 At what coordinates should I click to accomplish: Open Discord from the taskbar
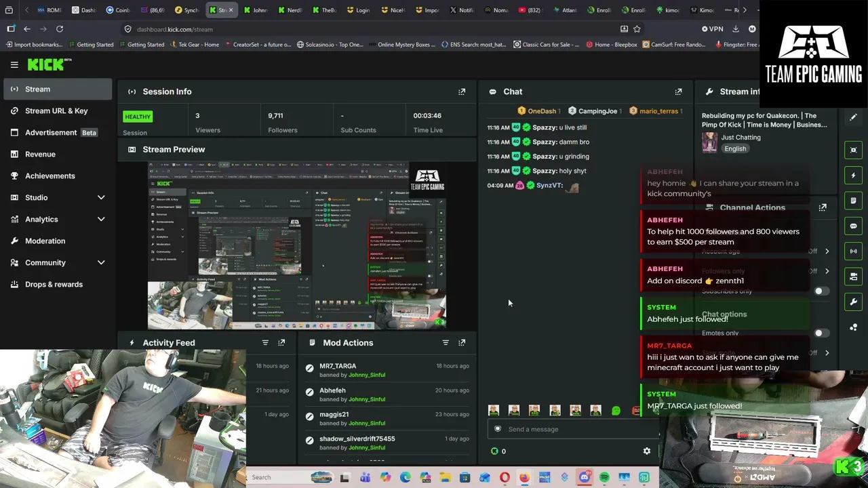coord(585,477)
